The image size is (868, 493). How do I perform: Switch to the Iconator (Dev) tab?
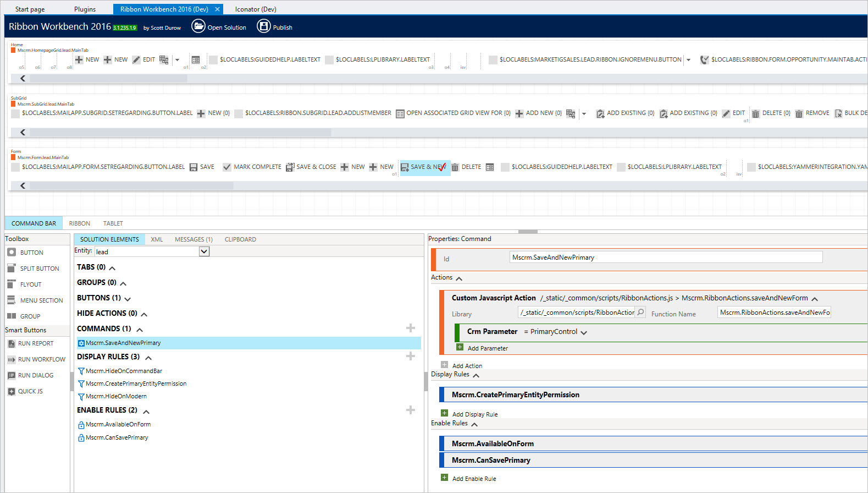tap(256, 9)
